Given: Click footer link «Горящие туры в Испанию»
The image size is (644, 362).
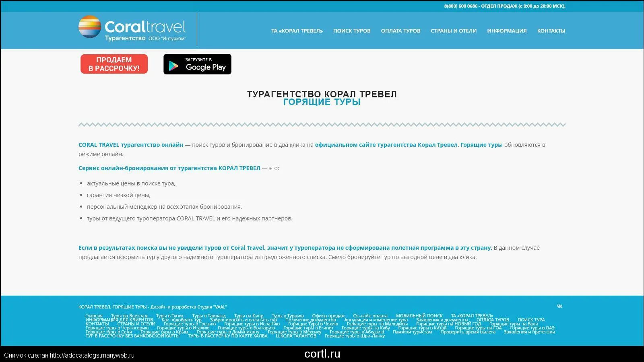Looking at the screenshot, I should [252, 324].
